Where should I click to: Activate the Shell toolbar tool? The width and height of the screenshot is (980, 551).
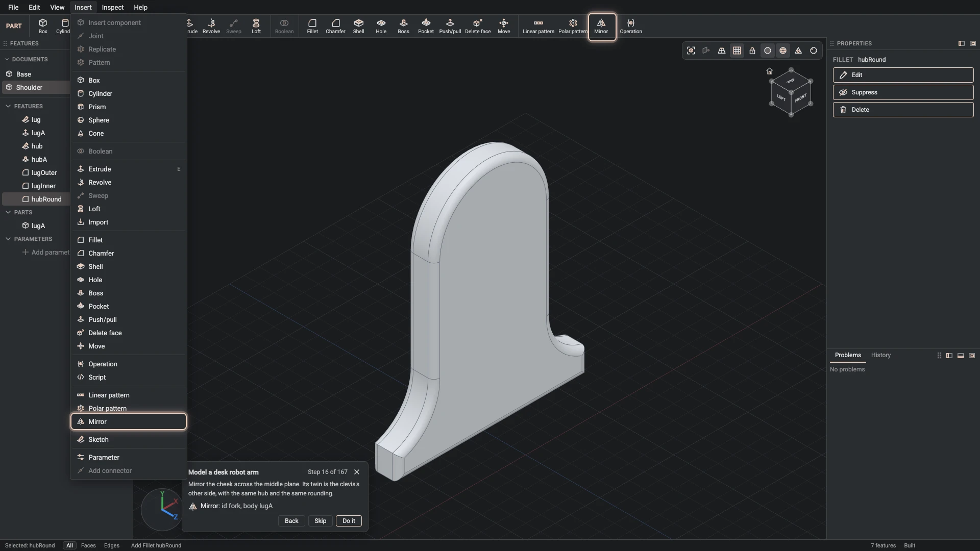pos(359,27)
